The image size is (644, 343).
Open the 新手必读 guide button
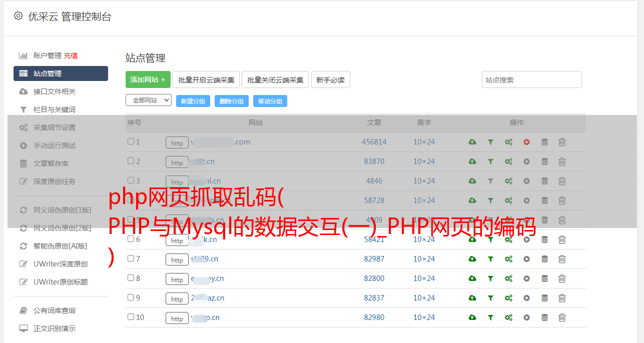(331, 79)
